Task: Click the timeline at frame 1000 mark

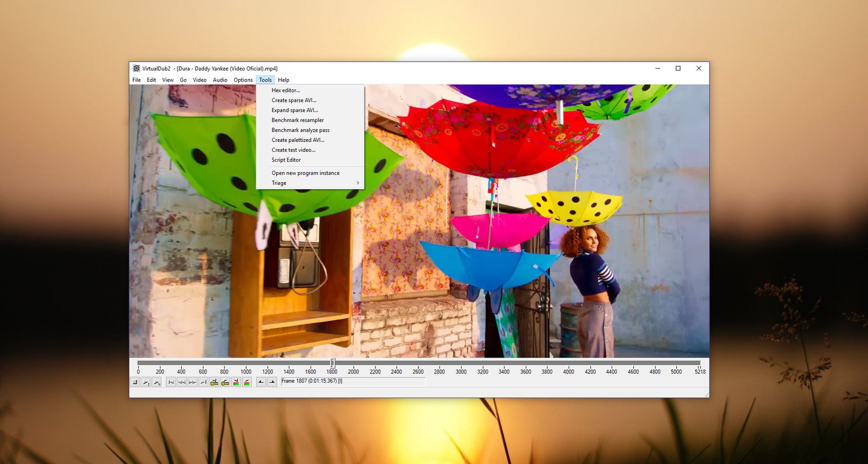Action: pyautogui.click(x=246, y=372)
